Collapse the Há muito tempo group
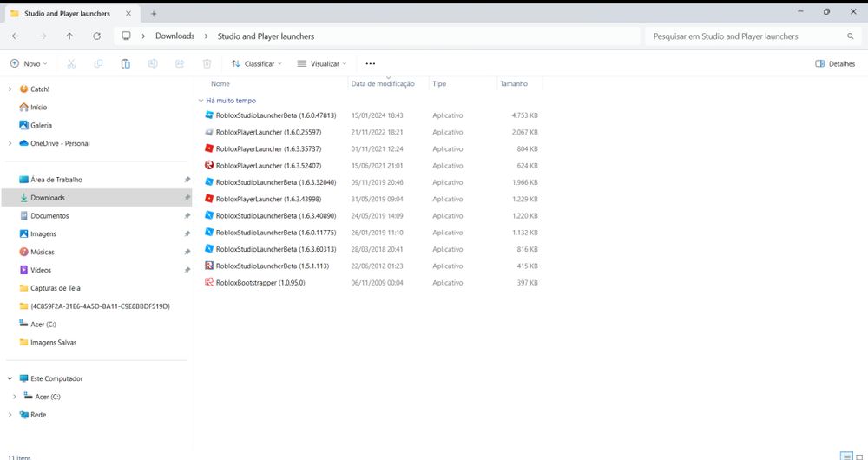Viewport: 868px width, 460px height. 201,101
